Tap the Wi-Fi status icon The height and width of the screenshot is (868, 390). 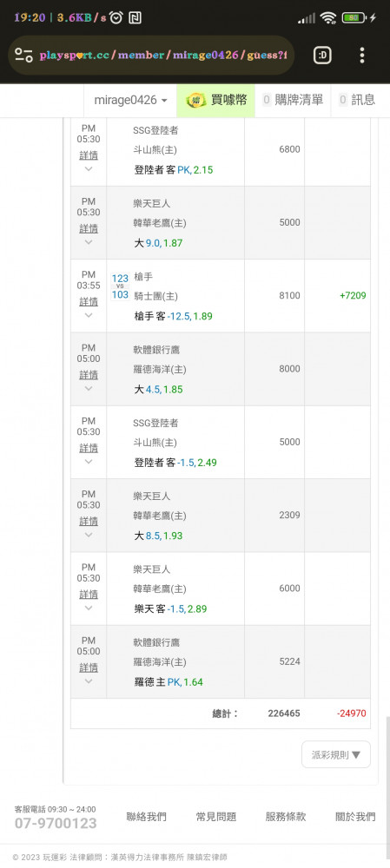tap(328, 17)
